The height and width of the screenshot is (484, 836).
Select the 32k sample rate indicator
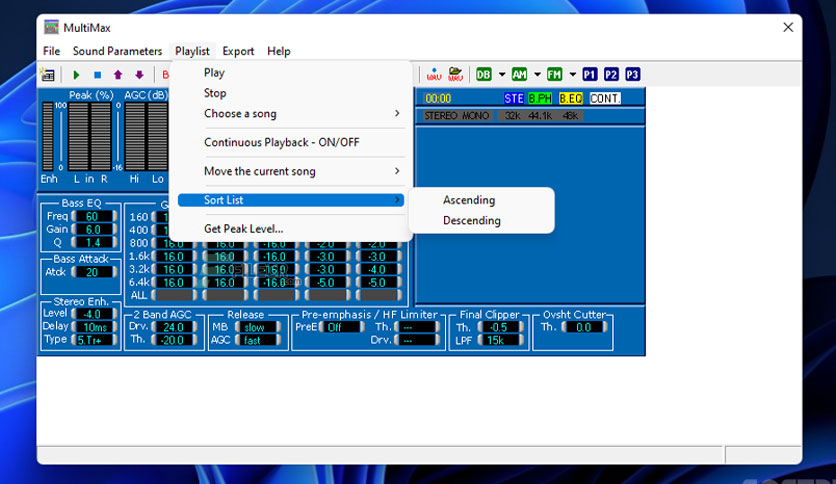click(512, 116)
